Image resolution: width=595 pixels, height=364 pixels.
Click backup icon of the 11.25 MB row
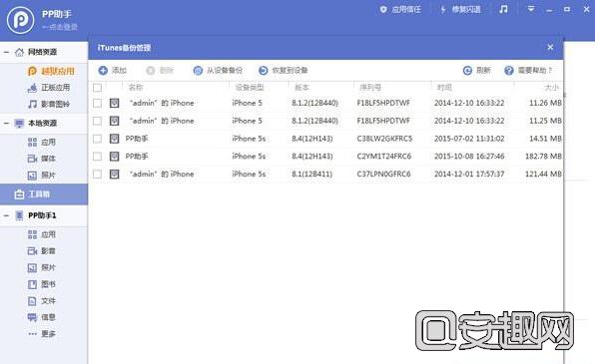point(114,121)
